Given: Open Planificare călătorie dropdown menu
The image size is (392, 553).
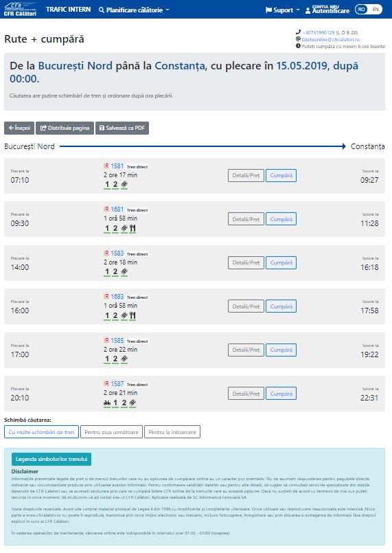Looking at the screenshot, I should (x=134, y=10).
